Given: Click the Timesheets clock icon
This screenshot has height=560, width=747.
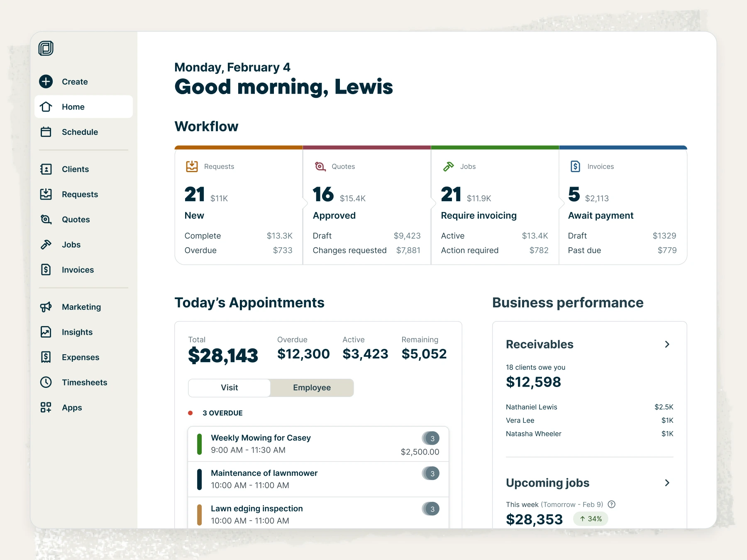Looking at the screenshot, I should point(46,382).
